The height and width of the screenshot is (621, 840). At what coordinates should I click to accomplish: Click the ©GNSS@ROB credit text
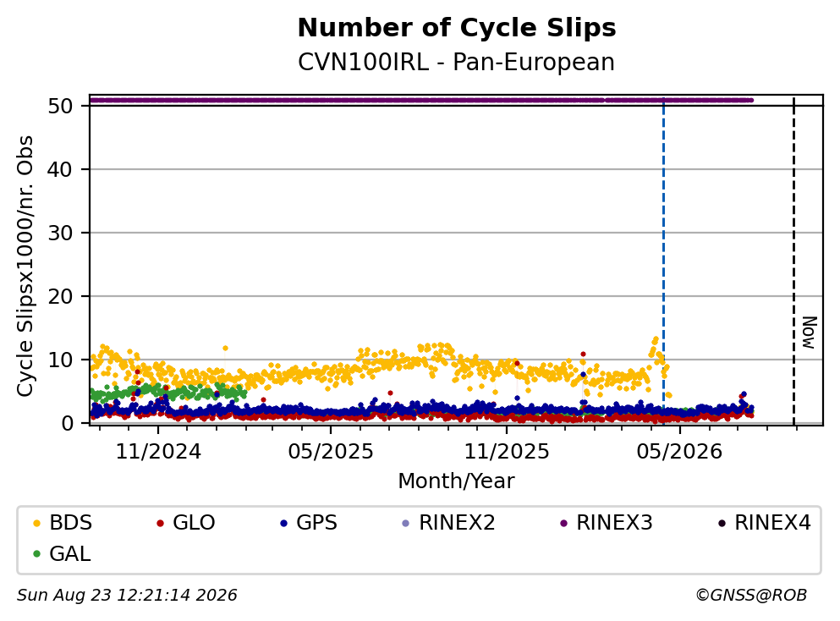pyautogui.click(x=751, y=596)
